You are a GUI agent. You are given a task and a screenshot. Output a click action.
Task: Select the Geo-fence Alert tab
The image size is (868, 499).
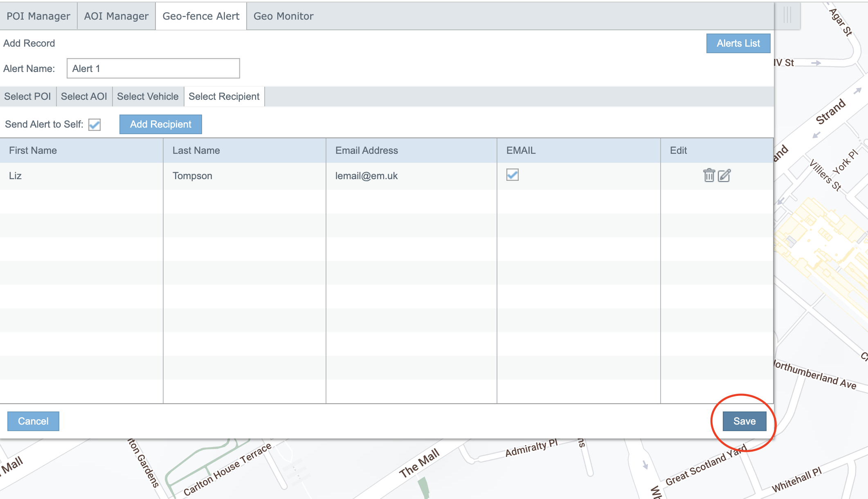tap(201, 16)
